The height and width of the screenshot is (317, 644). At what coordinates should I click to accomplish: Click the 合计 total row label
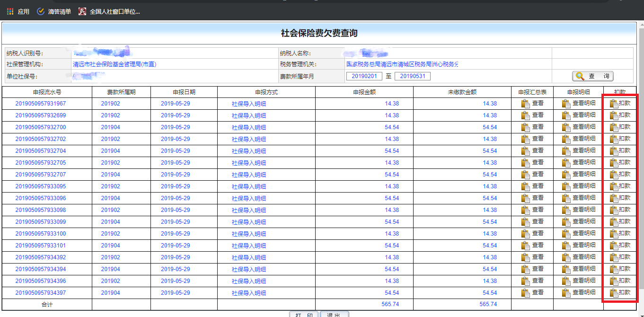pyautogui.click(x=47, y=305)
